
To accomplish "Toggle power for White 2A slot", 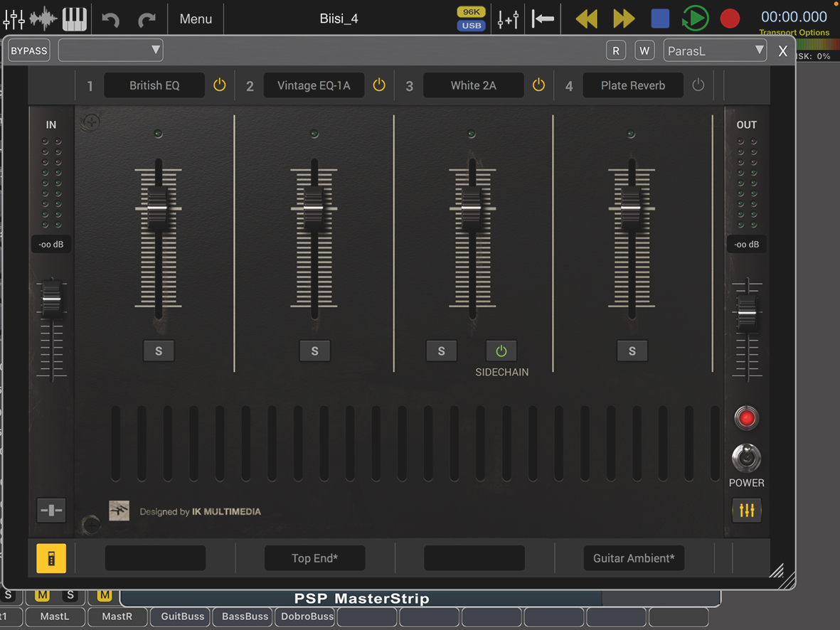I will pos(539,85).
